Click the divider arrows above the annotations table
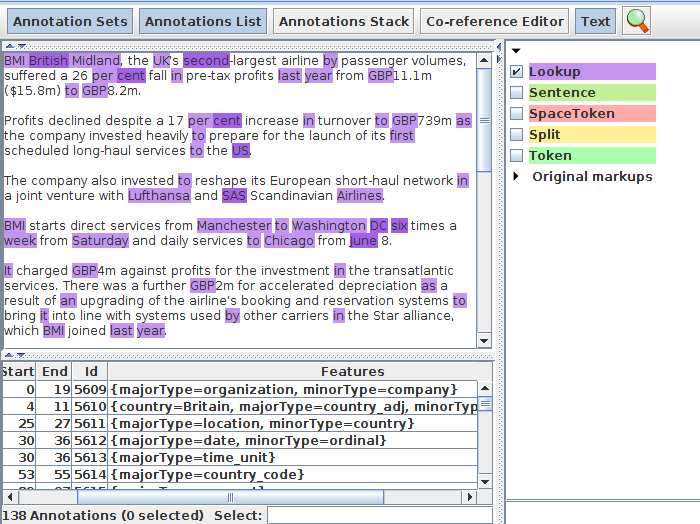The width and height of the screenshot is (700, 524). tap(10, 355)
